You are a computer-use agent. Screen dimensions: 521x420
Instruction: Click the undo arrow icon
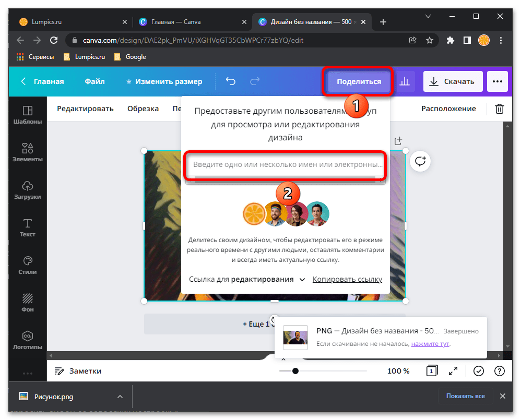231,81
